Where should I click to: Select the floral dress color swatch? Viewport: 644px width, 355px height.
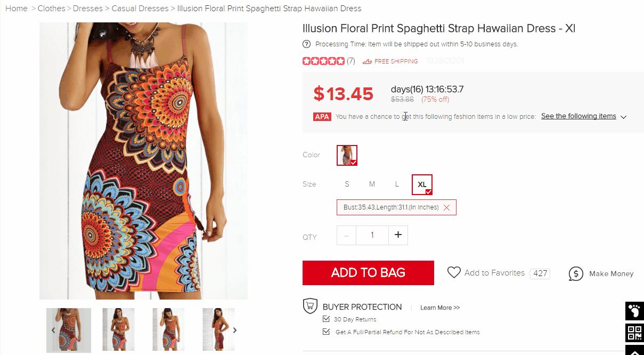click(347, 155)
